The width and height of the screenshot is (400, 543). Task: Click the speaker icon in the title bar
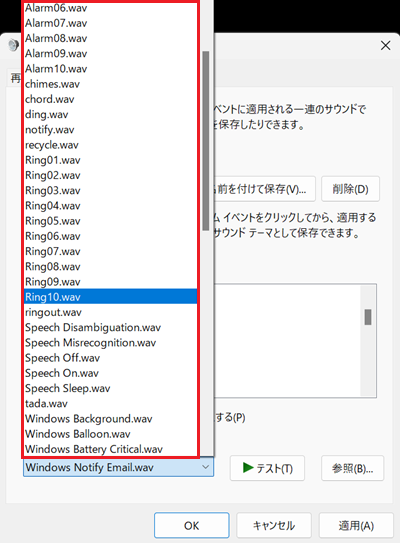[14, 45]
